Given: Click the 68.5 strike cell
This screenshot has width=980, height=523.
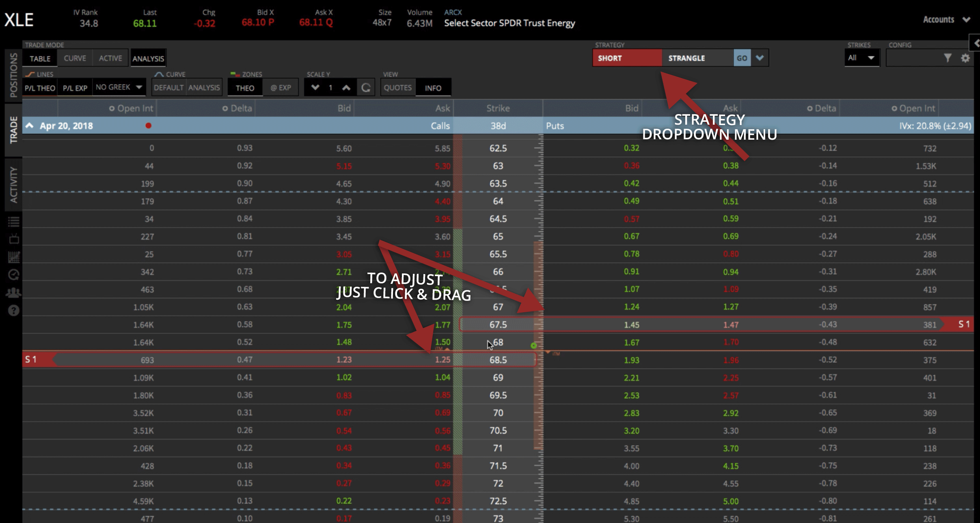Looking at the screenshot, I should [x=498, y=360].
